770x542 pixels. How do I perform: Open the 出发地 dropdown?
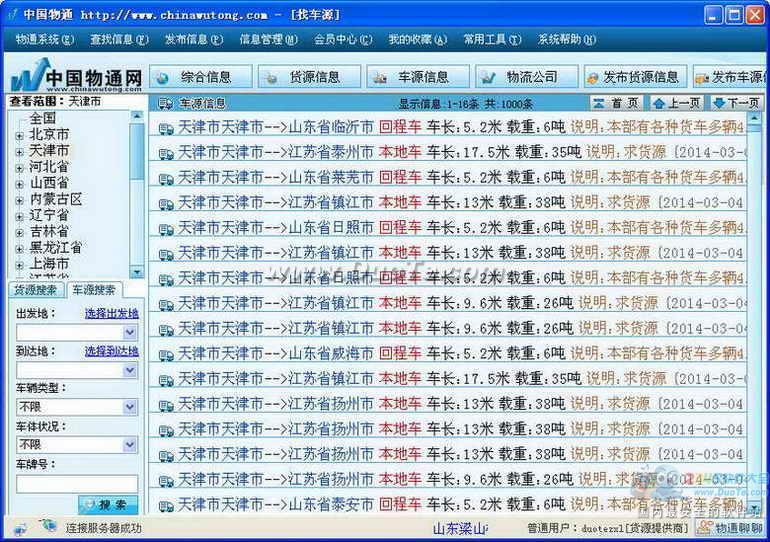[130, 332]
